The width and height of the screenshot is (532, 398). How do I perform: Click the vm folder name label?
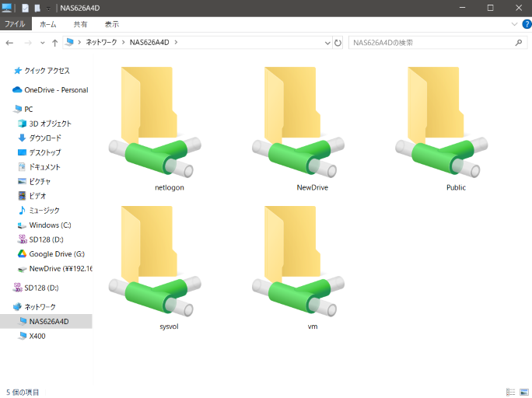(313, 326)
